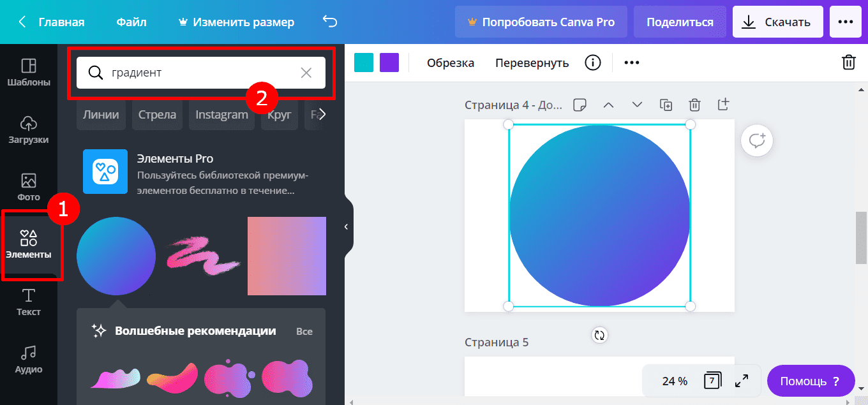Image resolution: width=868 pixels, height=405 pixels.
Task: Collapse the side panel with arrow handle
Action: (346, 226)
